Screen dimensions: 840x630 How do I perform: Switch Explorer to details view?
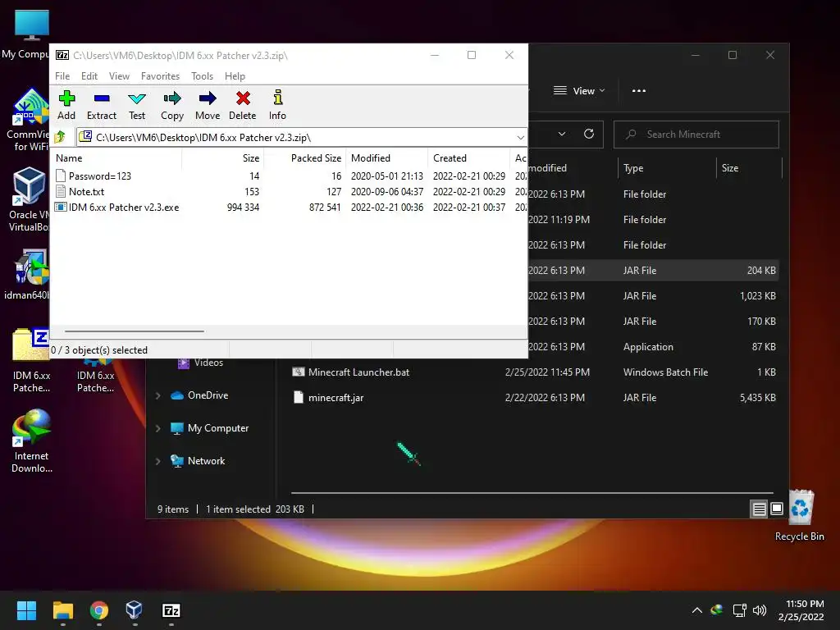(x=759, y=509)
